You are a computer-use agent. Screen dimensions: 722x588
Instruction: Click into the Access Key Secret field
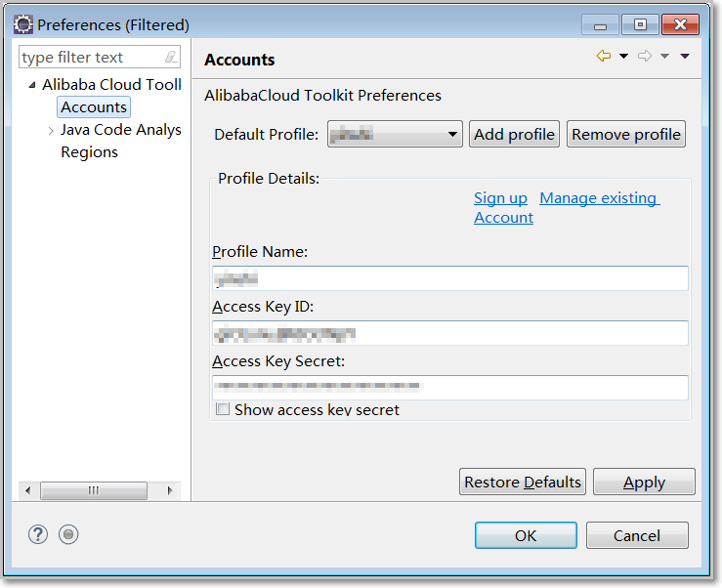point(449,387)
